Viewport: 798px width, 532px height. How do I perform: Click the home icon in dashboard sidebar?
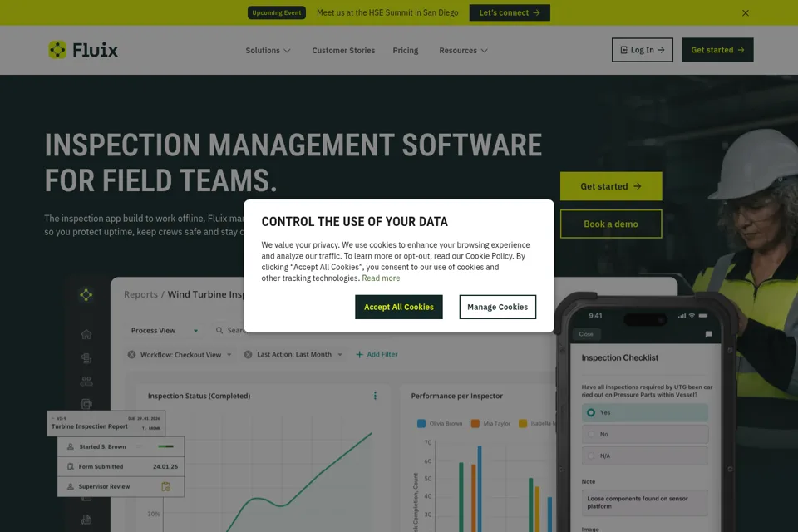[x=86, y=334]
